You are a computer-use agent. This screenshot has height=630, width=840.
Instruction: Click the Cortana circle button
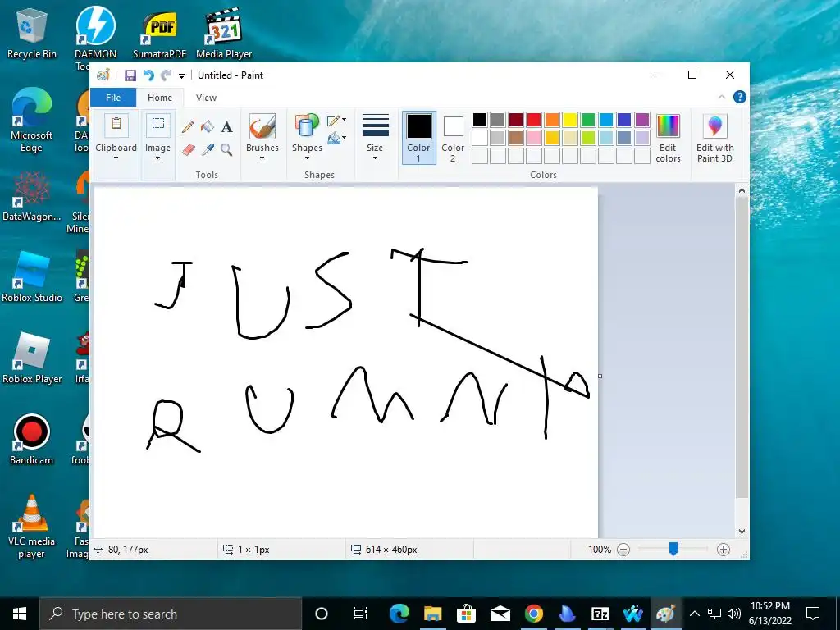pos(322,614)
